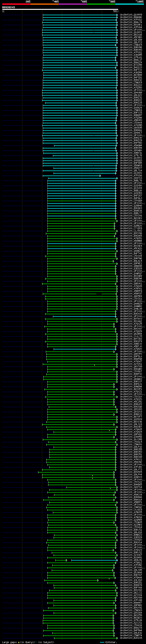Click UniRef100_Q5JN06 label
146x644 pixels.
[131, 572]
